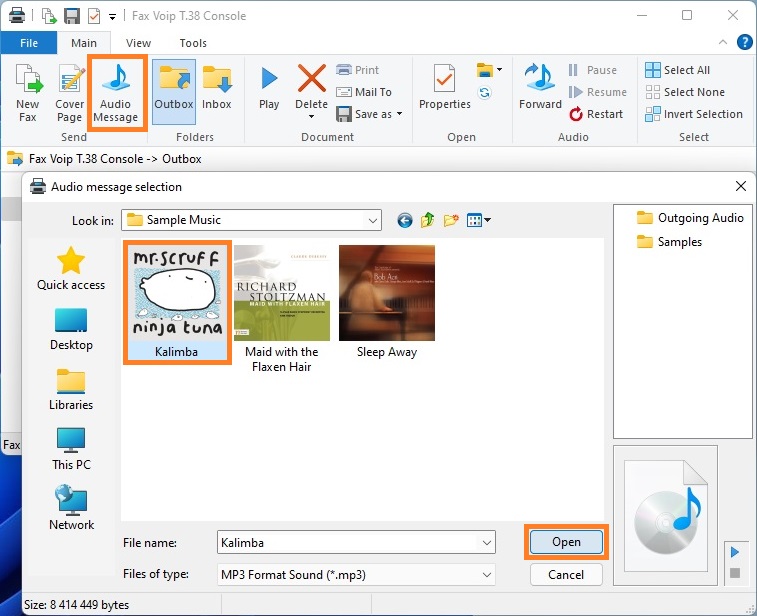Click the quick-access document with checkmark icon
This screenshot has height=616, width=757.
tap(94, 16)
